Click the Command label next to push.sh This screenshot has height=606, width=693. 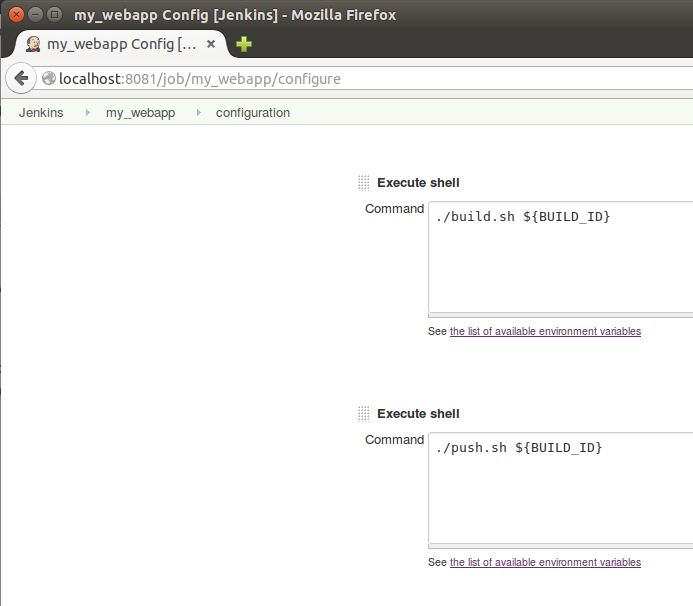pos(394,440)
